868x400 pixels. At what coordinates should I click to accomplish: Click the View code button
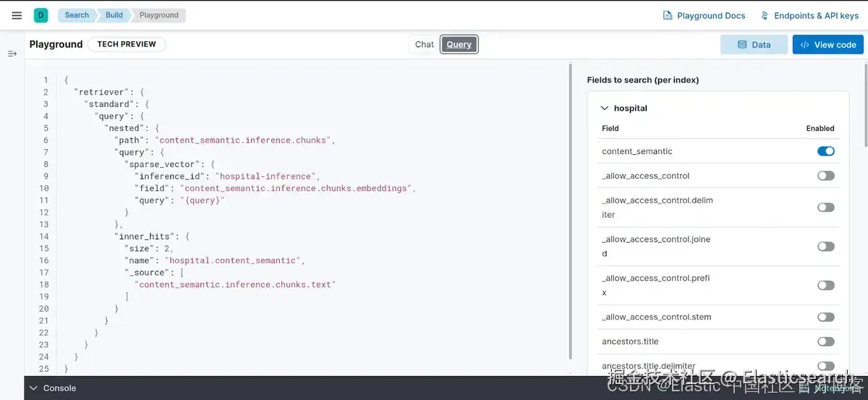pos(828,44)
